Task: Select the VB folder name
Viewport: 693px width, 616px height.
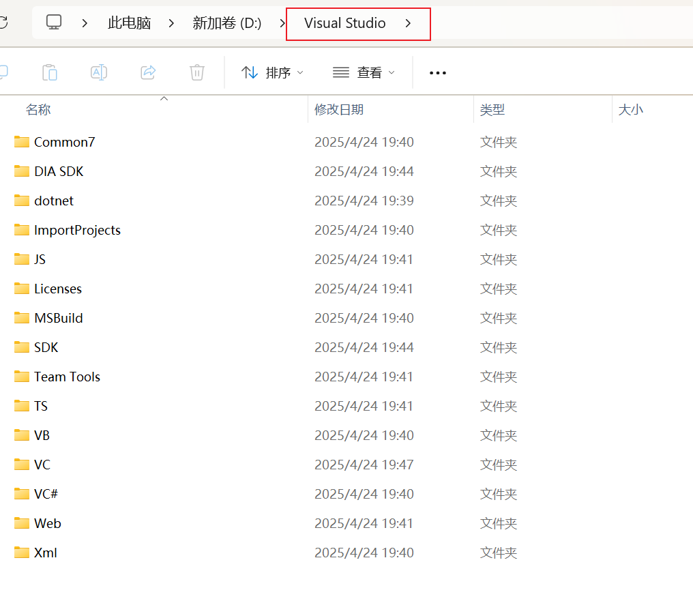Action: 42,435
